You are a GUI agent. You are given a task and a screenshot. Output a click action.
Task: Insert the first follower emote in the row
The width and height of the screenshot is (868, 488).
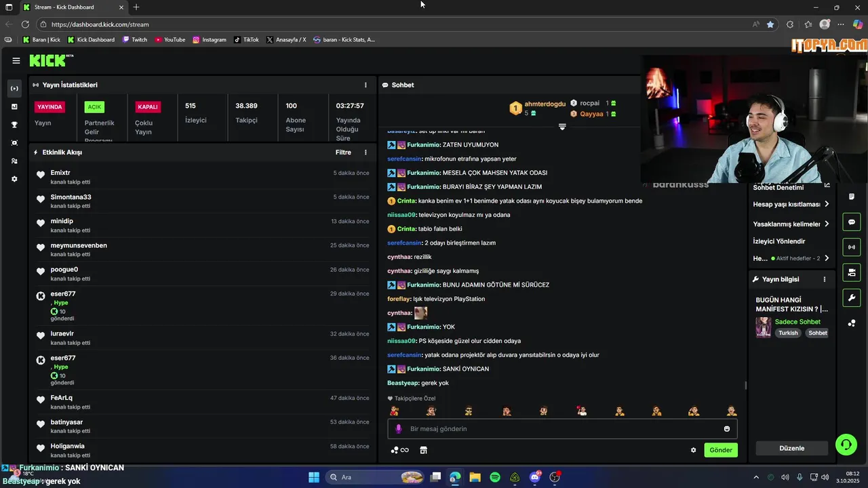tap(394, 411)
